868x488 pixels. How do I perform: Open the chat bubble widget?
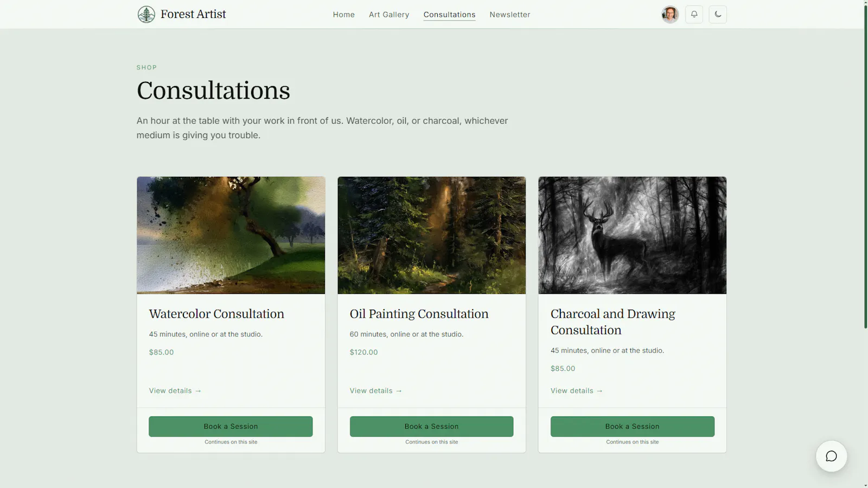(831, 456)
